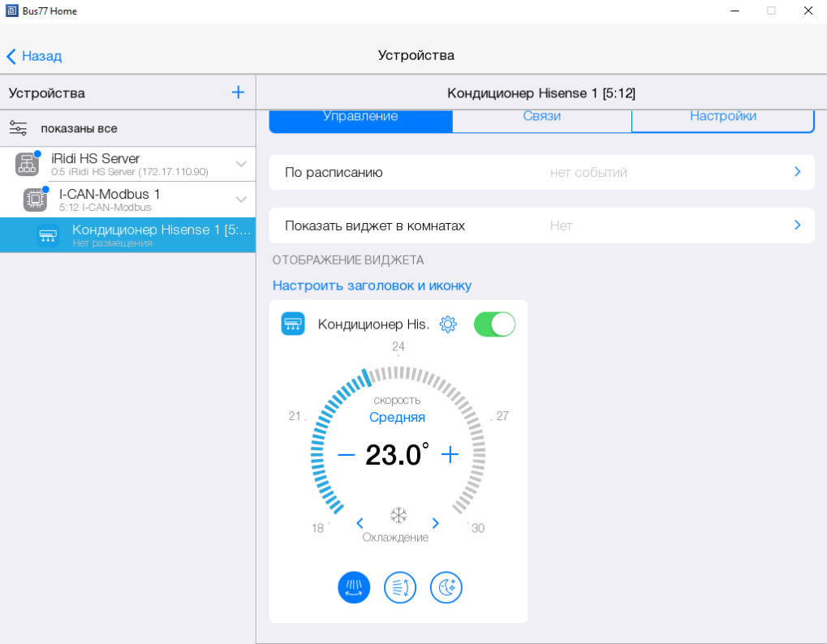The height and width of the screenshot is (644, 827).
Task: Toggle the horizontal swing airflow button
Action: point(354,587)
